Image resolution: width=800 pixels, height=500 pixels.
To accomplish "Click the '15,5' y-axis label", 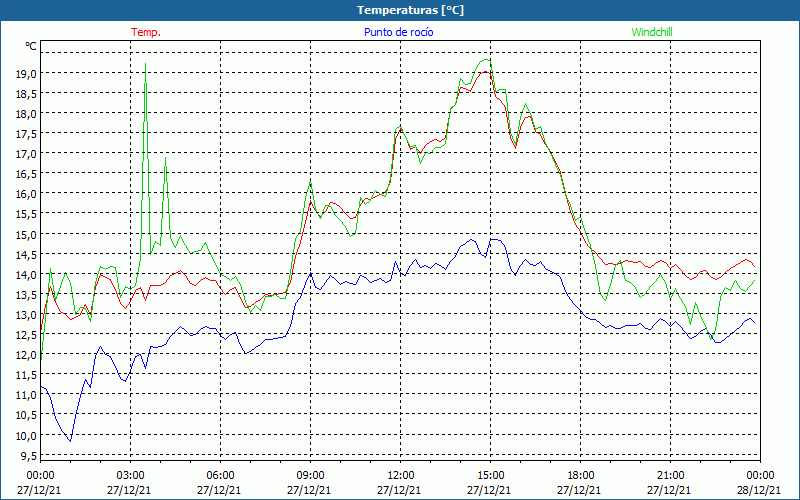I will point(27,214).
